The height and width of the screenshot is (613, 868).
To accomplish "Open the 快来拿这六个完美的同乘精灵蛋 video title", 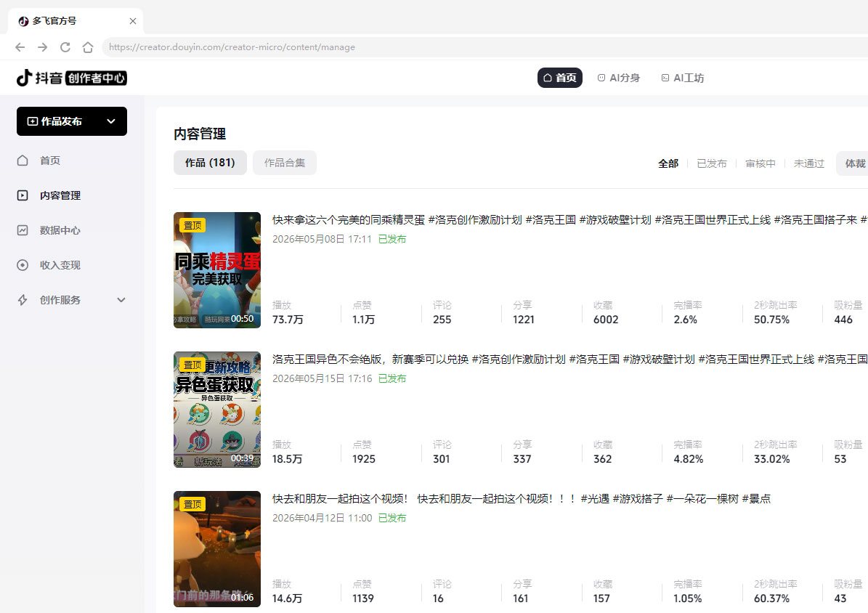I will [x=569, y=220].
